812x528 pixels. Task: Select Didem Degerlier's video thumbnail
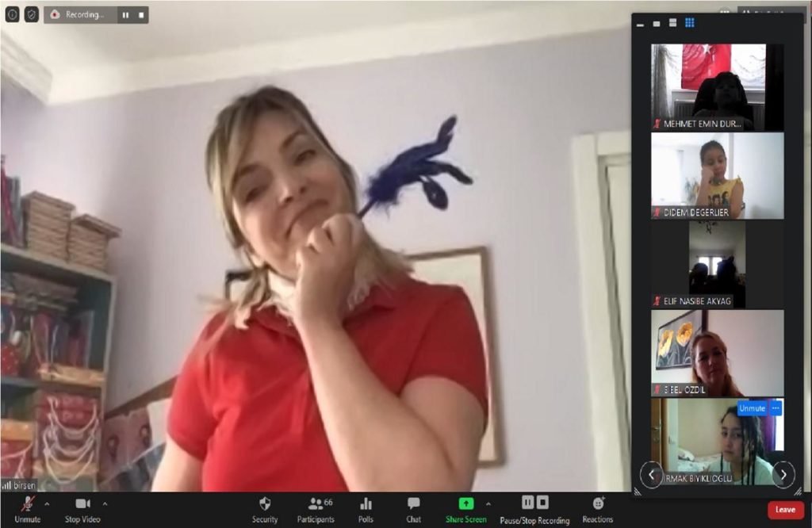[717, 176]
